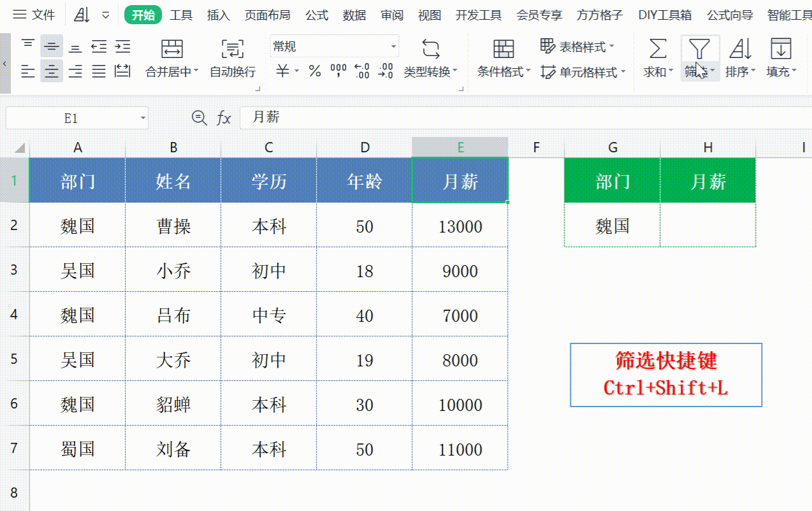
Task: Click the horizontal center align icon
Action: click(x=52, y=71)
